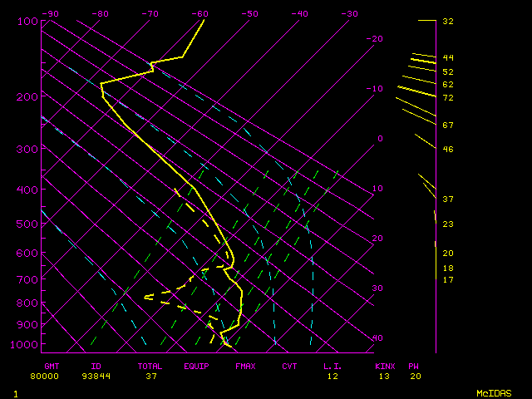532x399 pixels.
Task: Select the GMT header label
Action: point(52,366)
